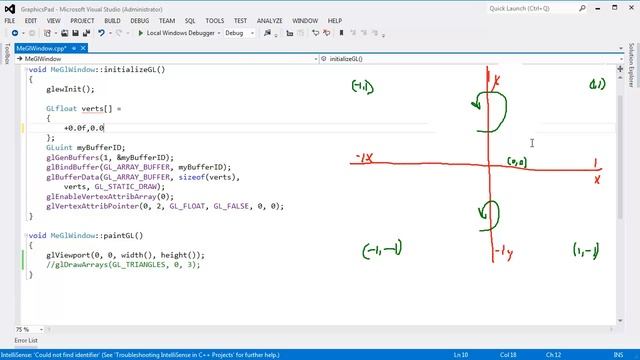Click the New Project toolbar icon
Screen dimensions: 640x360
coord(47,33)
